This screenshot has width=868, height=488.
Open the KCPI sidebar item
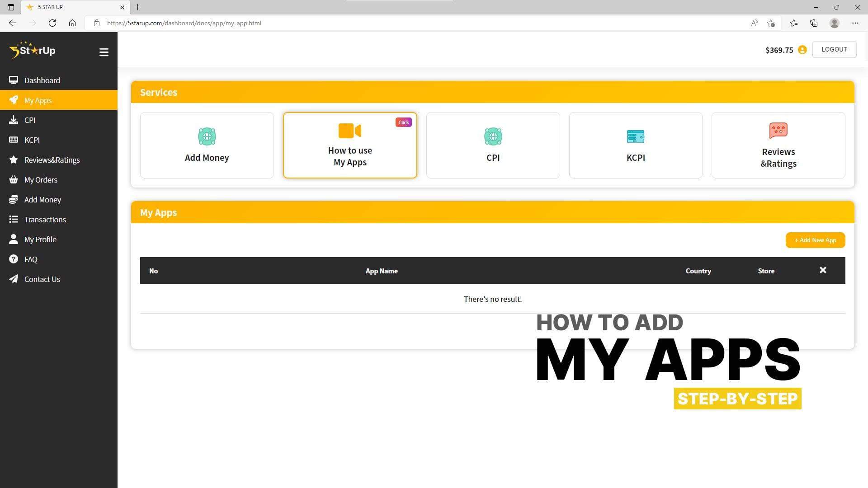point(59,140)
